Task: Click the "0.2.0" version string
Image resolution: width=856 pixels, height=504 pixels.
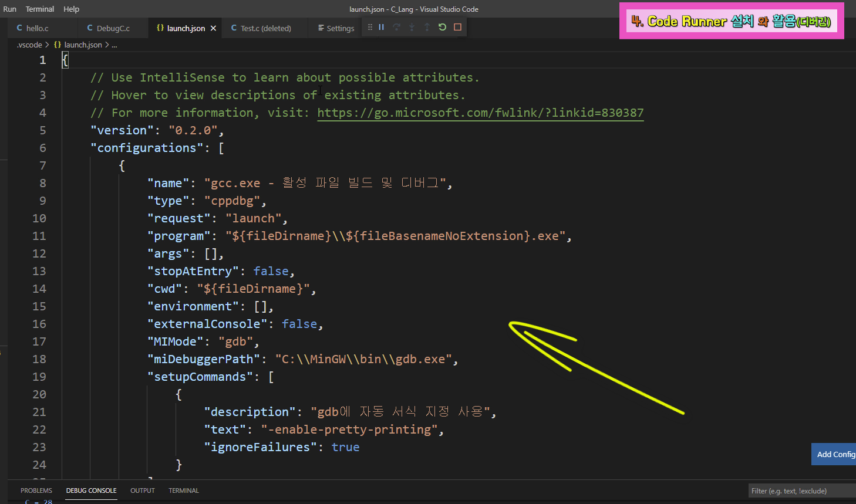Action: point(193,130)
